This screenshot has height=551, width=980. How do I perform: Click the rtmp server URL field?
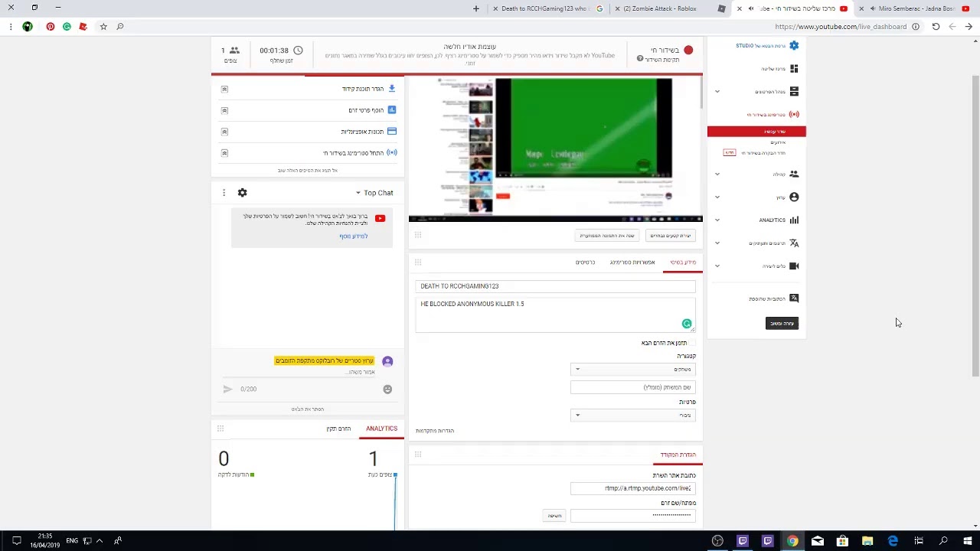632,488
